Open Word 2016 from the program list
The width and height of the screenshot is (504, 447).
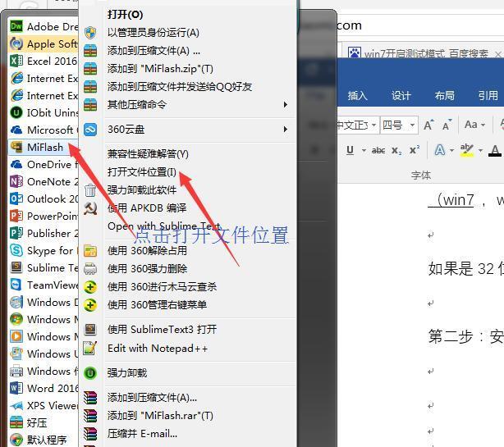(x=44, y=388)
